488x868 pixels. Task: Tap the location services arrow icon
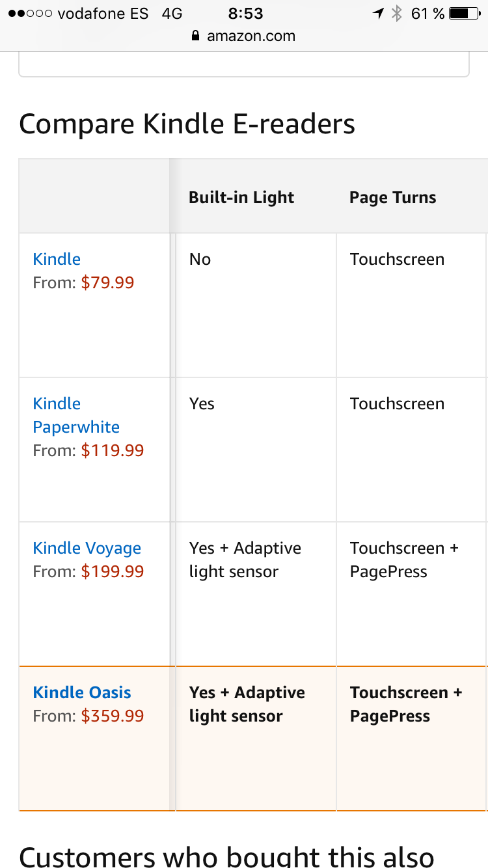378,14
